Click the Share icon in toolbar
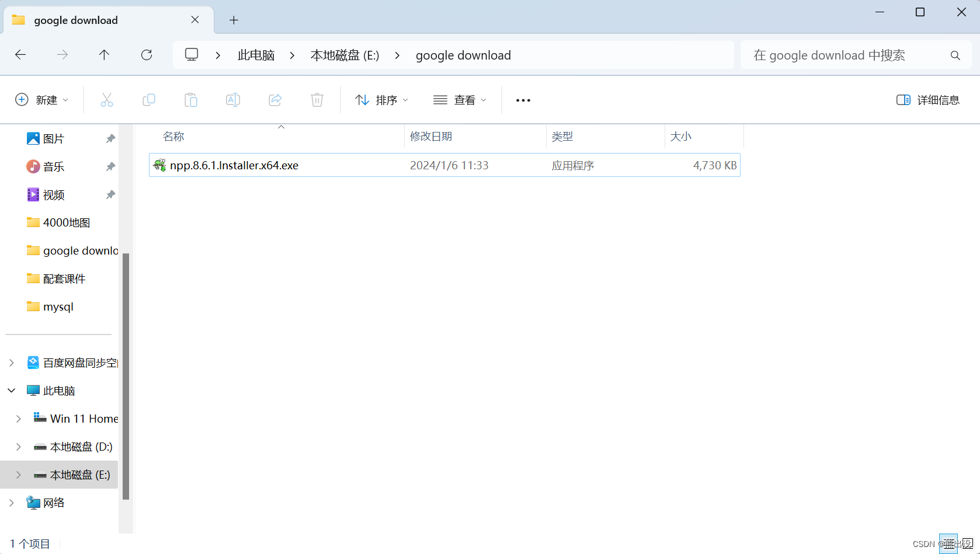The height and width of the screenshot is (554, 980). (x=275, y=100)
